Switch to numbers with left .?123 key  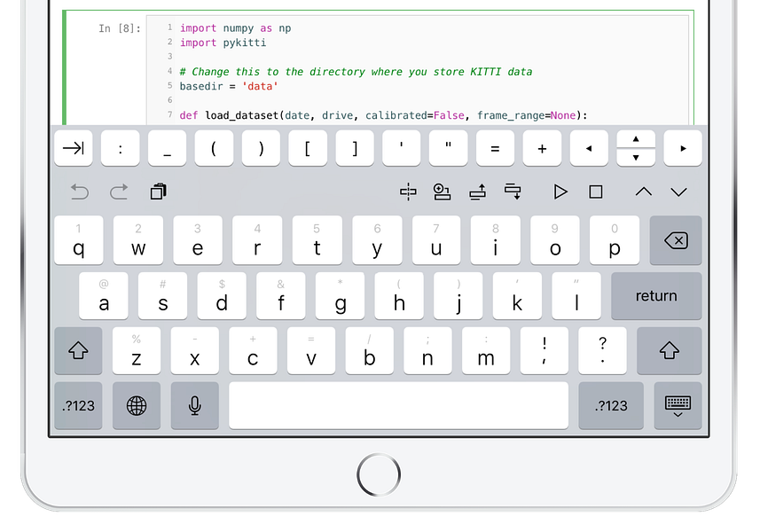78,405
